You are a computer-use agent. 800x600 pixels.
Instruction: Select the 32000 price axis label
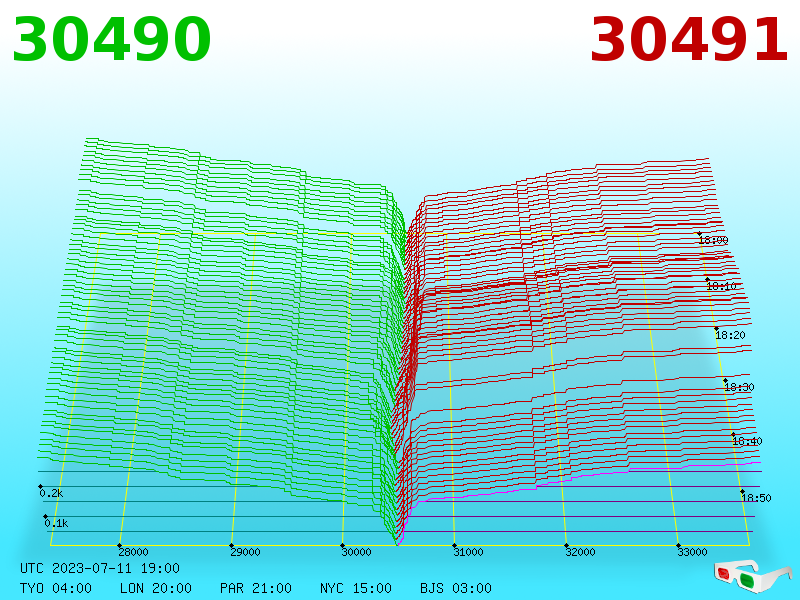(580, 552)
